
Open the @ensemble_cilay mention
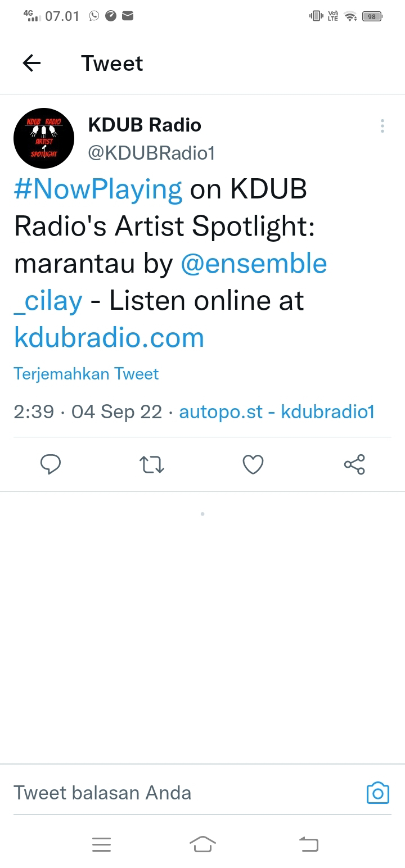[170, 282]
